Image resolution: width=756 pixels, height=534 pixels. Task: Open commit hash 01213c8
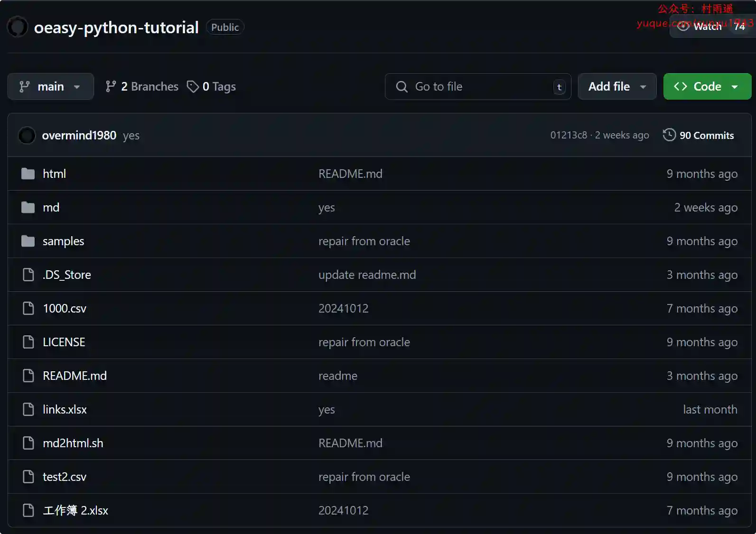coord(568,136)
